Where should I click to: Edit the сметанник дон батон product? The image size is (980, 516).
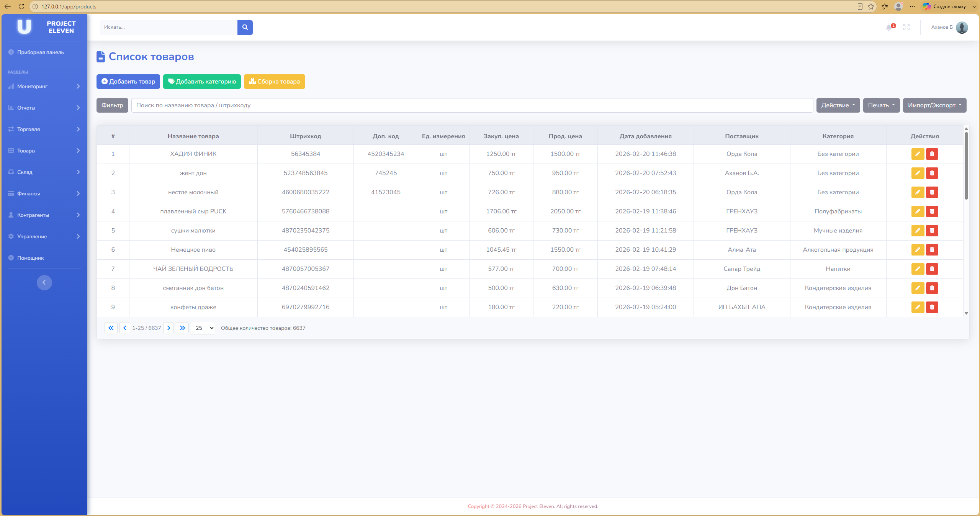coord(918,288)
